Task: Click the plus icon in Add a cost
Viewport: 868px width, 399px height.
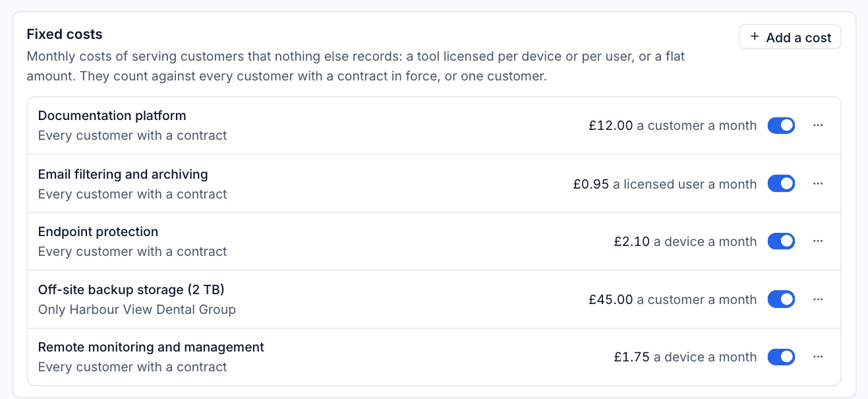Action: point(755,37)
